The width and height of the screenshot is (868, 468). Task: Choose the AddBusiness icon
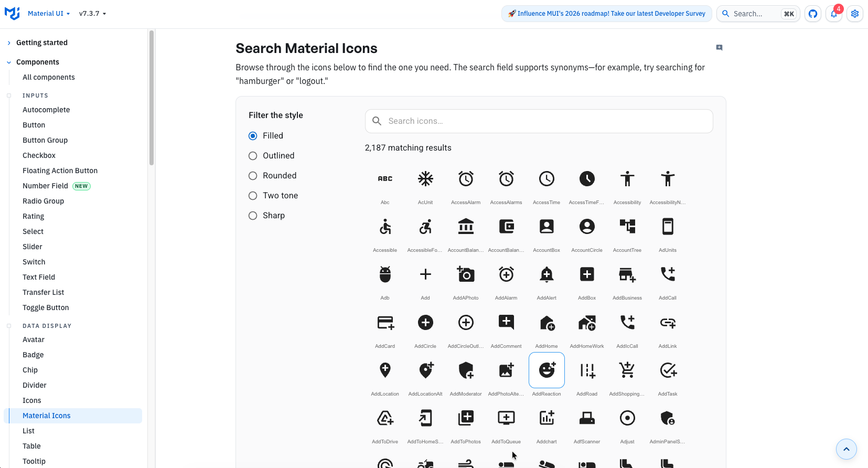pyautogui.click(x=627, y=274)
